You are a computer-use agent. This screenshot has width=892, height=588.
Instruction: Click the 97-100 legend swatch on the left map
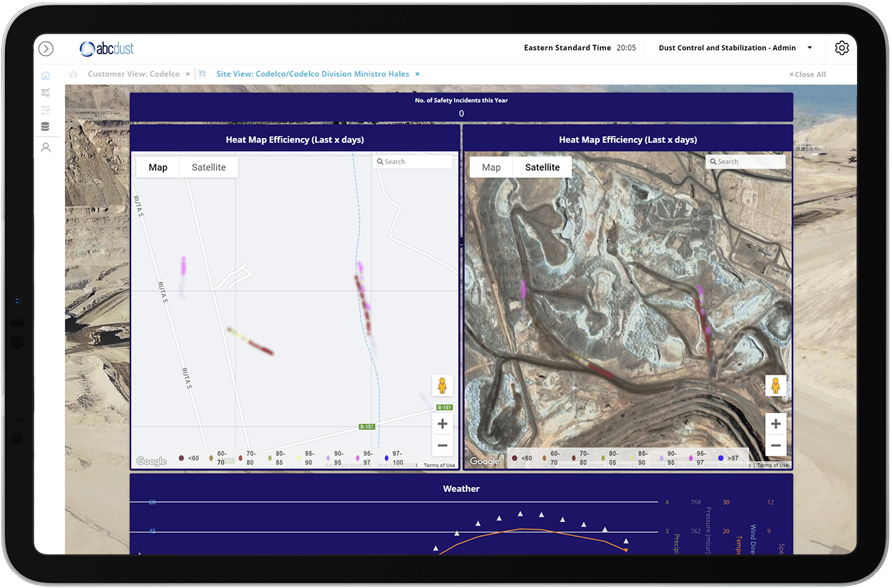click(387, 458)
